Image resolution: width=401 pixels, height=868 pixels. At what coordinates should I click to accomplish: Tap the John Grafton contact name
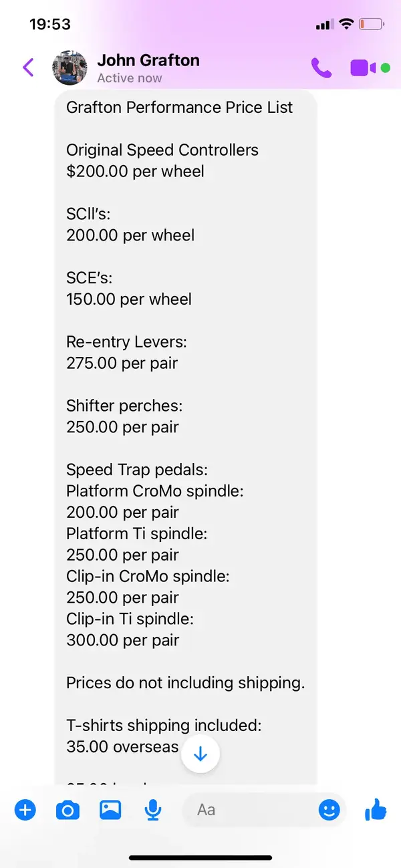148,60
